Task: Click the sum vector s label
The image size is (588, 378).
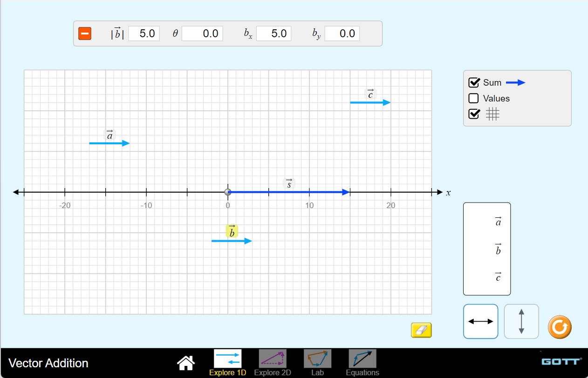Action: (289, 183)
